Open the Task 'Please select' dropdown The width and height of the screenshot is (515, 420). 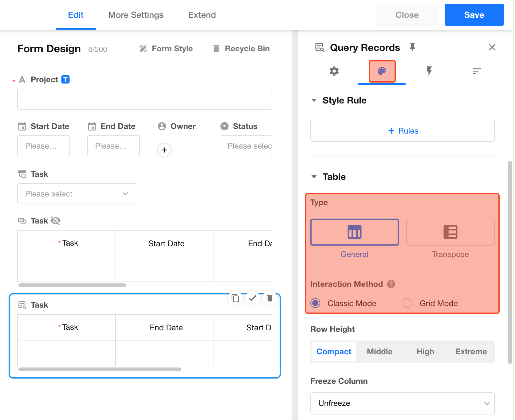click(x=77, y=194)
